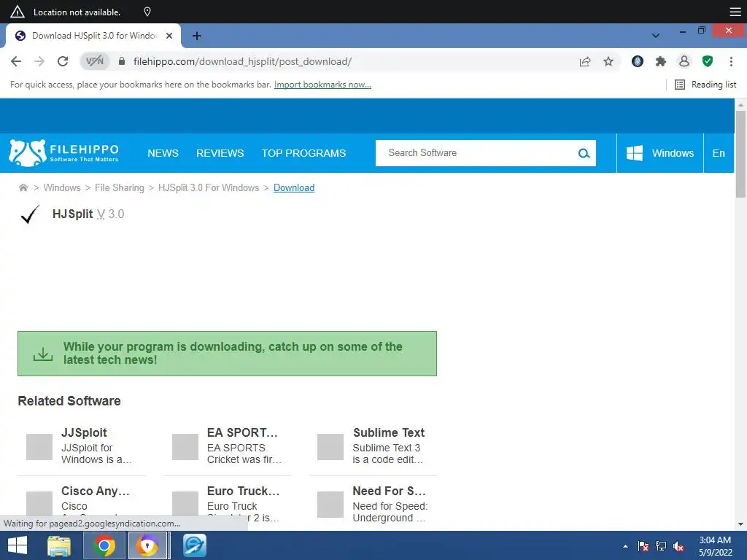Go to File Sharing breadcrumb link

tap(119, 187)
